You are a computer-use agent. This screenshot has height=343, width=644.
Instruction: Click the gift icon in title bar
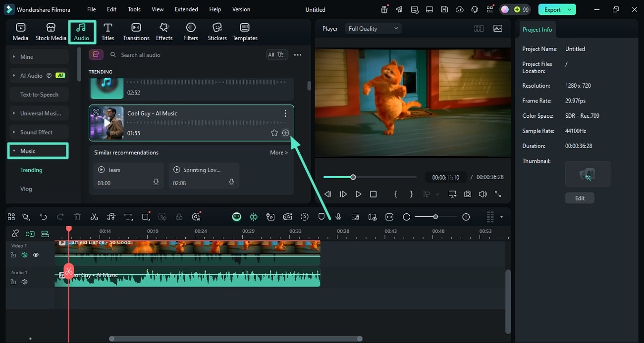[384, 9]
